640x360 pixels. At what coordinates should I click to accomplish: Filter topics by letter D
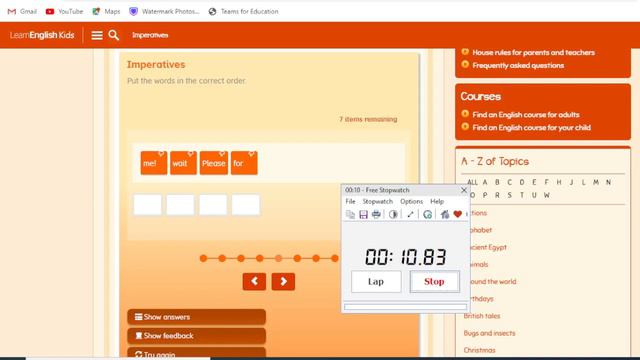522,182
